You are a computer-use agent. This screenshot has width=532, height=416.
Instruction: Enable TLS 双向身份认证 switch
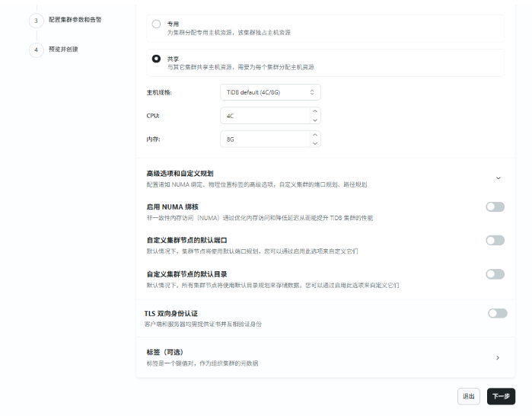pos(497,312)
